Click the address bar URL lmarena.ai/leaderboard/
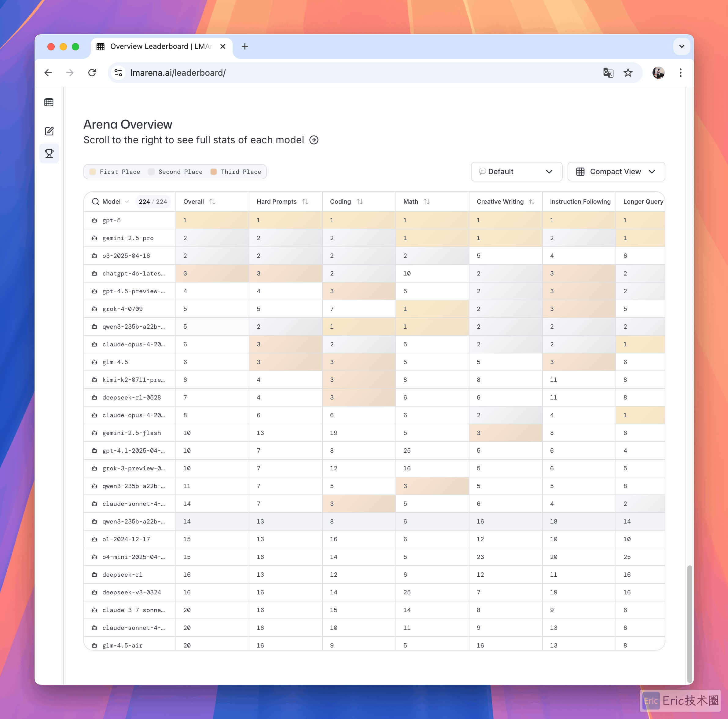This screenshot has height=719, width=728. coord(178,73)
